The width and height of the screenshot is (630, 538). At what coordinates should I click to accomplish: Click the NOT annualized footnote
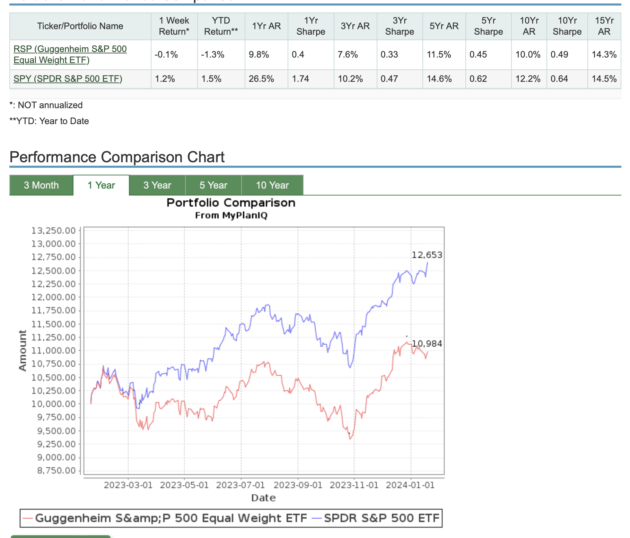coord(46,105)
